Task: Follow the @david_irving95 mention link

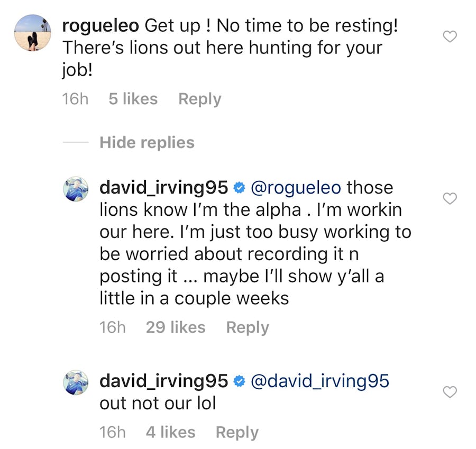Action: (319, 381)
